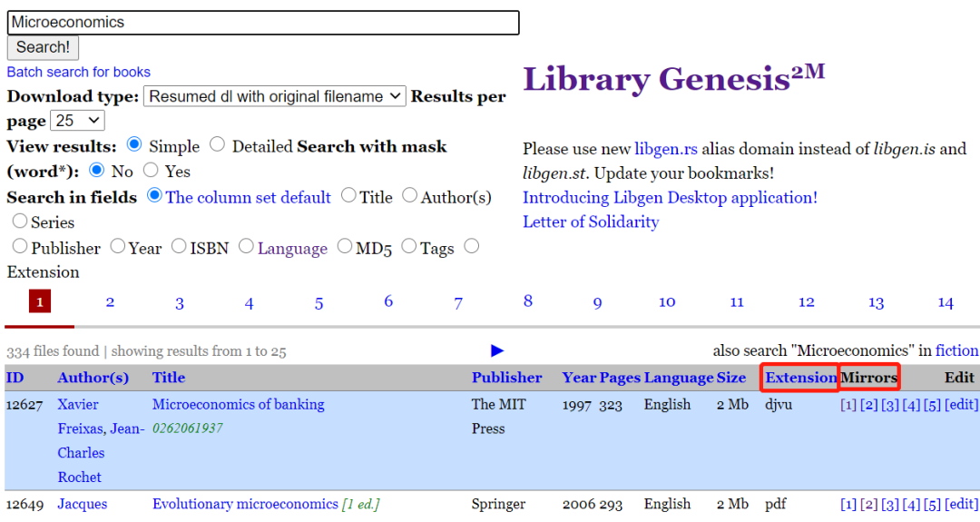This screenshot has height=522, width=980.
Task: Sort results by Extension column header
Action: coord(800,378)
